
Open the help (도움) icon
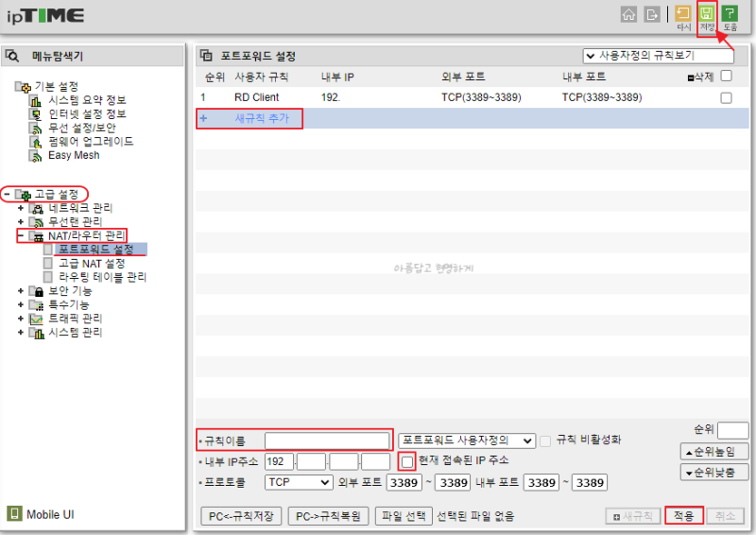tap(730, 13)
